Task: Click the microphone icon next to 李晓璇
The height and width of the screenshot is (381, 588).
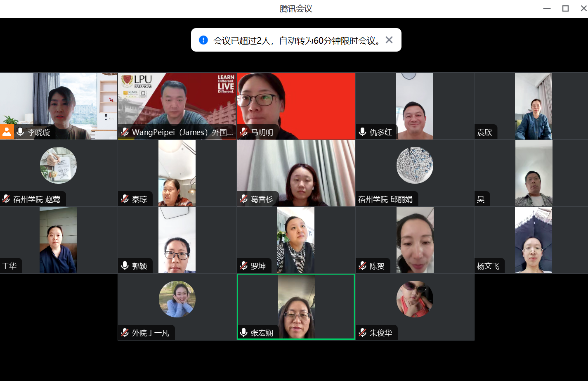Action: pos(20,132)
